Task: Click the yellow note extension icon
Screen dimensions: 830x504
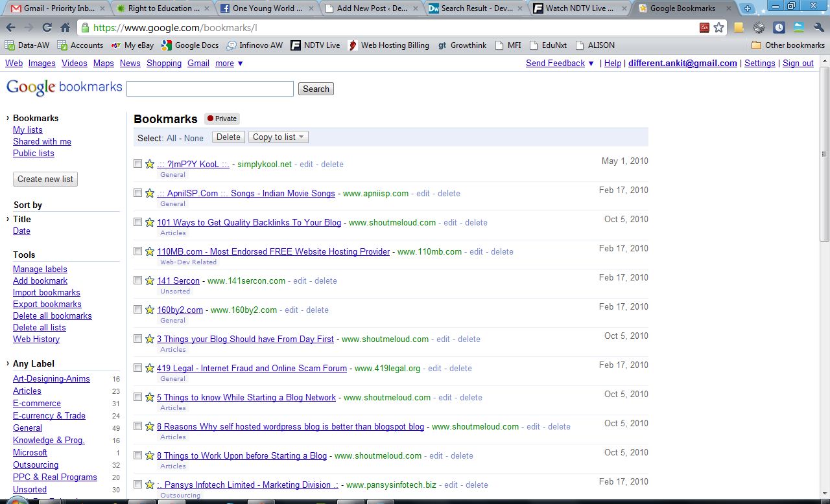Action: (x=739, y=28)
